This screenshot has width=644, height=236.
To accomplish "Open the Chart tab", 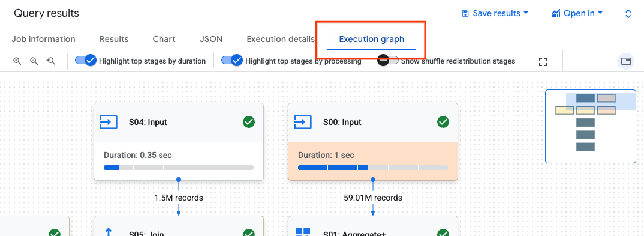I will point(164,40).
